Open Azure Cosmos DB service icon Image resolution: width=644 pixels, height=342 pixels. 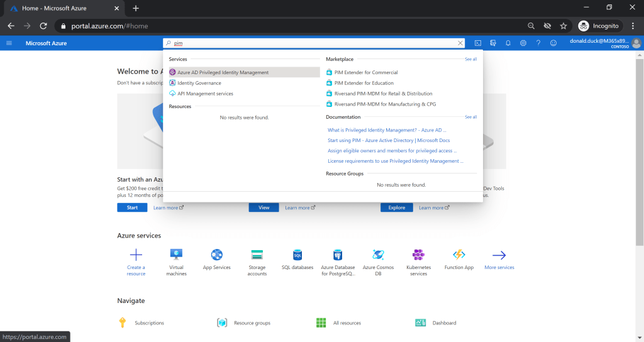378,255
